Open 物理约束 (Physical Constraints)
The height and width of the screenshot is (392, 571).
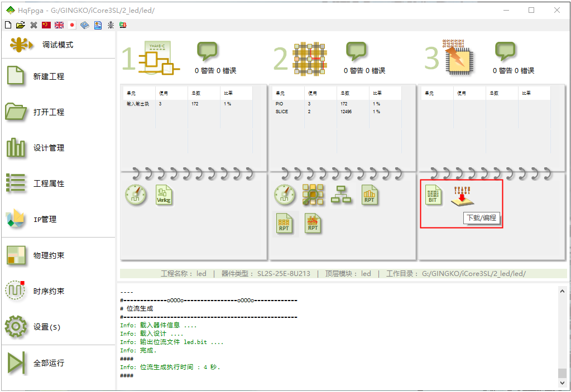tap(49, 255)
